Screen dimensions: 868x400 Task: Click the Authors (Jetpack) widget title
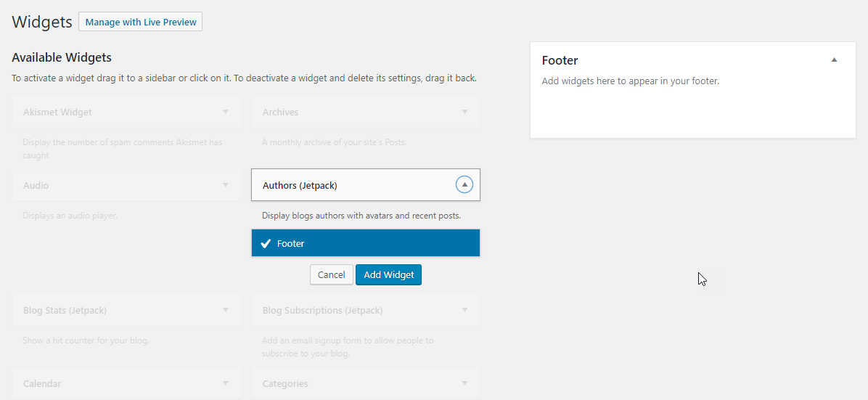tap(300, 185)
